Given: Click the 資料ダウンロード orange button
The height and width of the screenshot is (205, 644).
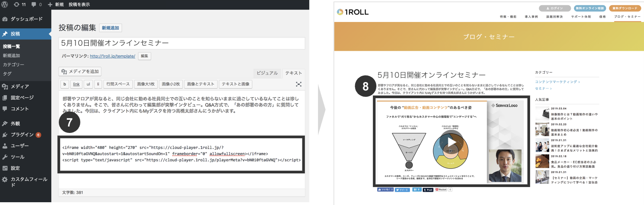Looking at the screenshot, I should click(x=624, y=8).
